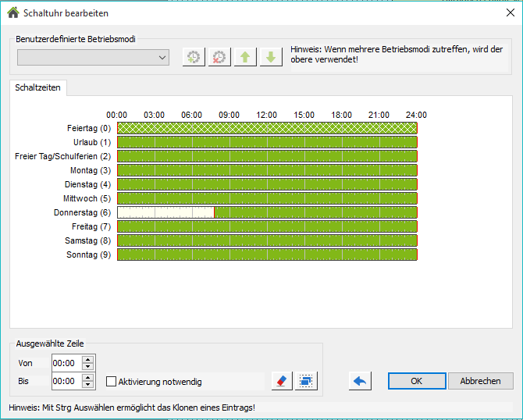
Task: Move operating mode up with green arrow
Action: (245, 57)
